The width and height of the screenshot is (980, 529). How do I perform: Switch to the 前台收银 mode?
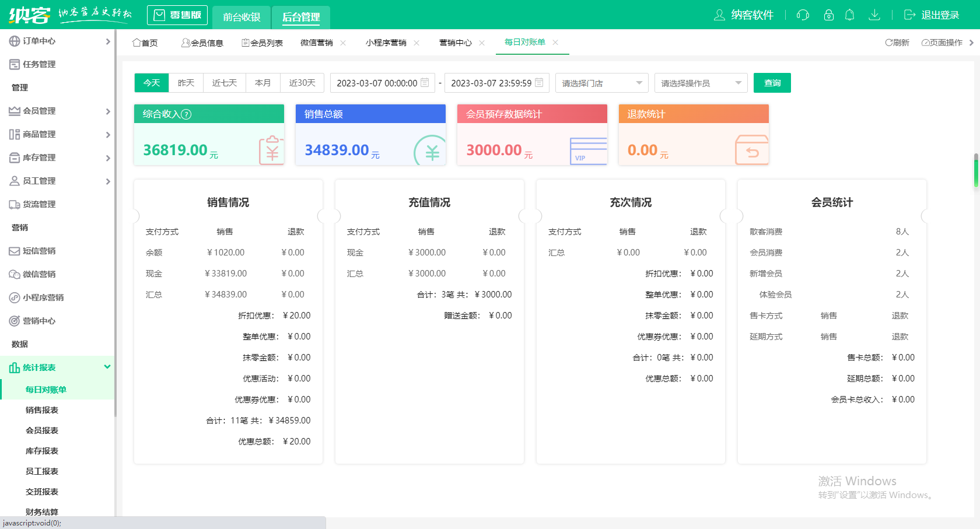click(241, 17)
